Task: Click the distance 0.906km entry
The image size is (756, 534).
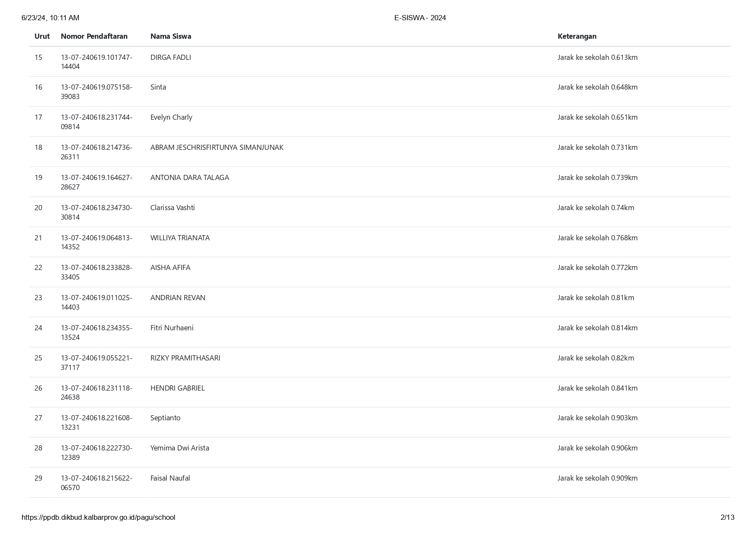Action: (x=597, y=448)
